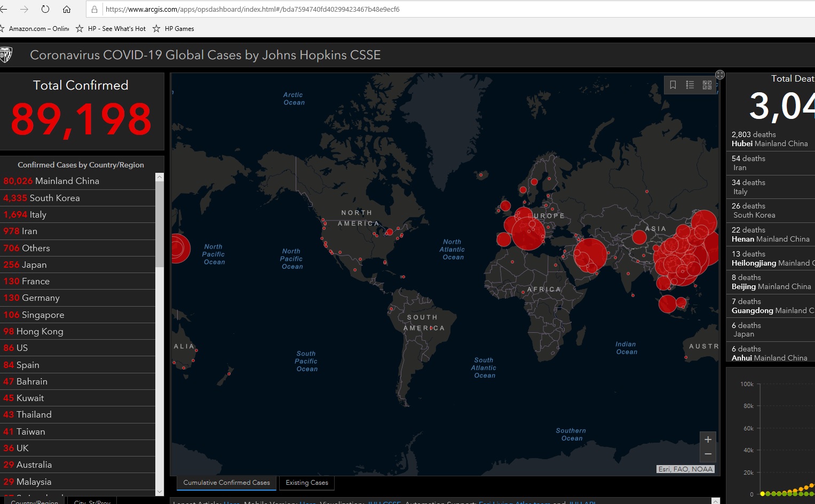Reload the page with the refresh icon
The width and height of the screenshot is (815, 504).
tap(45, 9)
